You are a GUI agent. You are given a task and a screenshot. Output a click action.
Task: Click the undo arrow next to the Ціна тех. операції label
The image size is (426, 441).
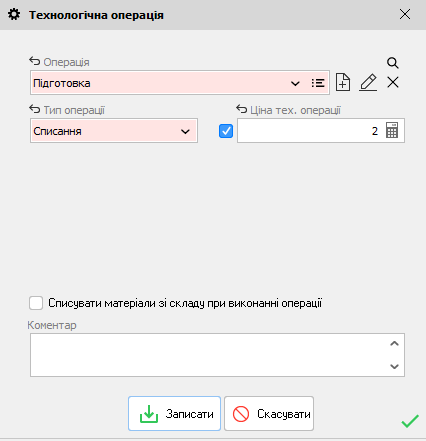pos(241,109)
